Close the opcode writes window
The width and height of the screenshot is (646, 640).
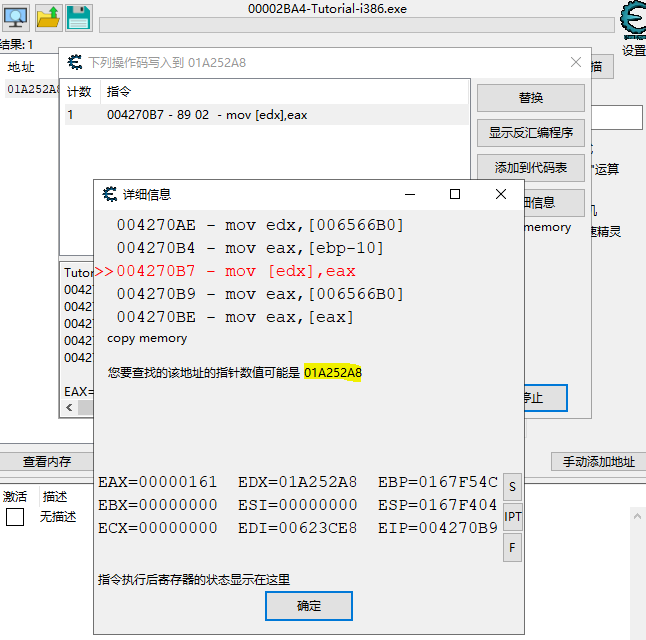[x=576, y=62]
